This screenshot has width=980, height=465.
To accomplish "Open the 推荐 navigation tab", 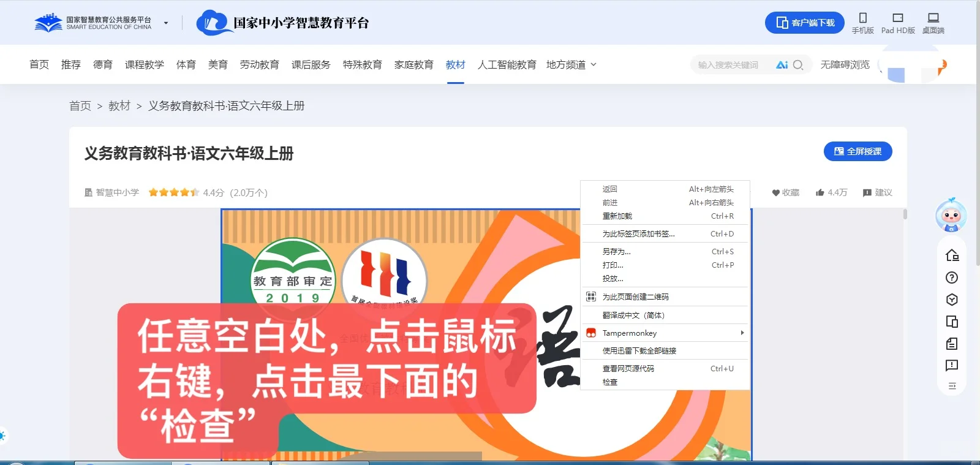I will click(71, 64).
